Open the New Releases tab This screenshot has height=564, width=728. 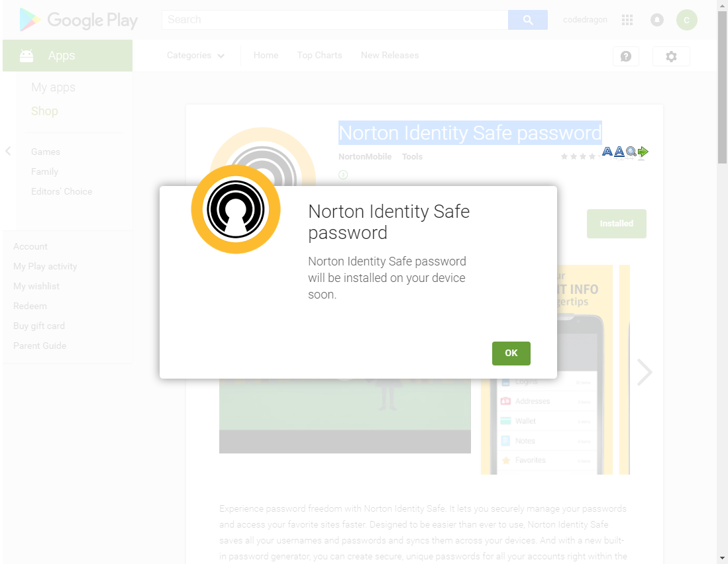[390, 55]
